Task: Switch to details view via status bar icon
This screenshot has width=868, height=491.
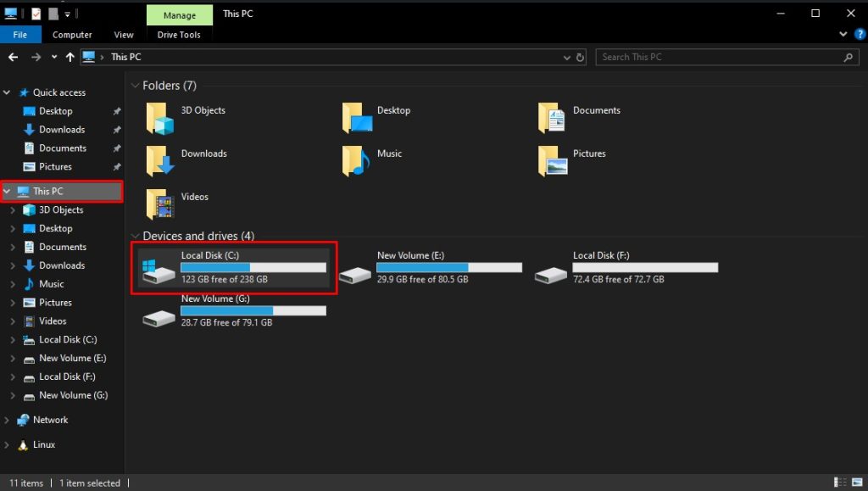Action: pos(840,482)
